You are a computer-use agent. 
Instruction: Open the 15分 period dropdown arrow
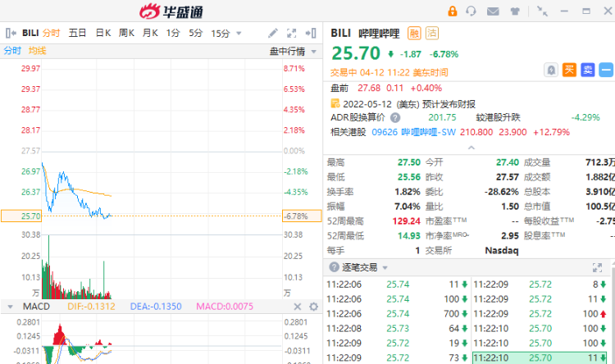(x=238, y=34)
